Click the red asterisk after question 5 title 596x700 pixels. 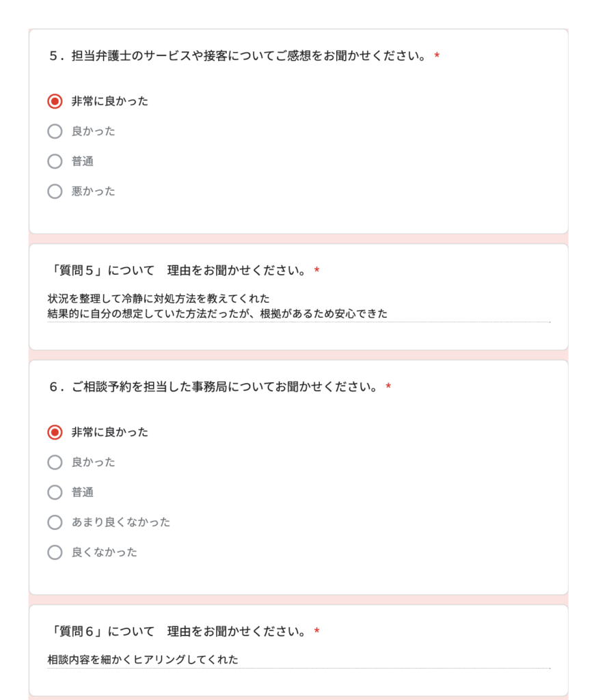(x=437, y=56)
